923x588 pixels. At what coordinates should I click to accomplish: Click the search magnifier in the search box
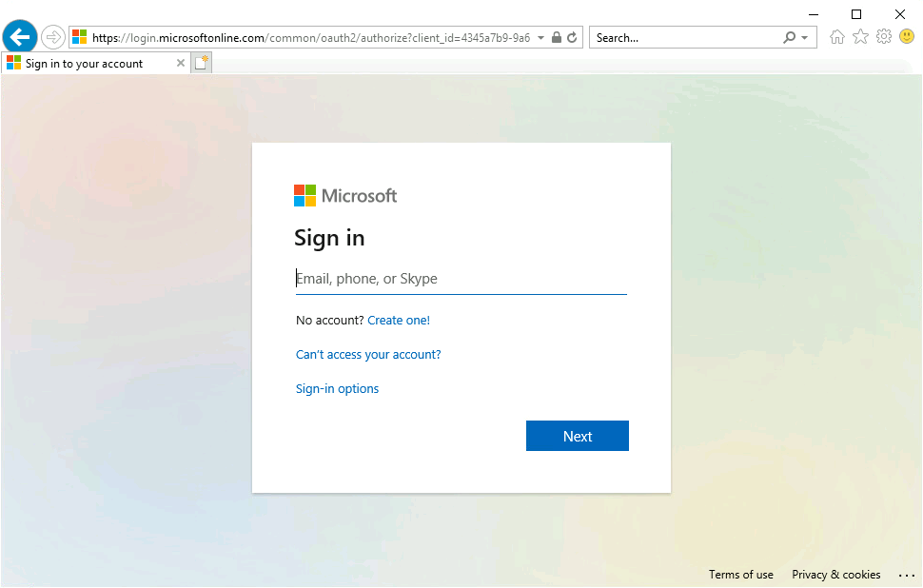(x=788, y=36)
